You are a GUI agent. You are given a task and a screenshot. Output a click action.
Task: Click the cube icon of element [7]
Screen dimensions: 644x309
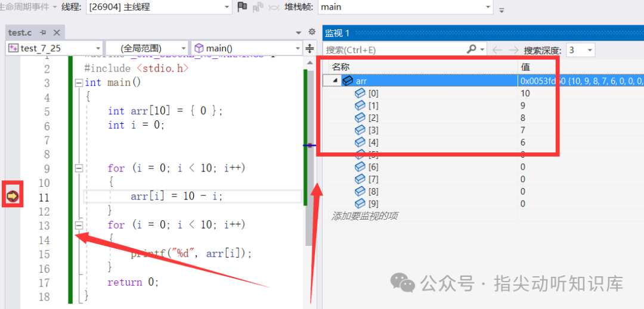click(x=360, y=179)
